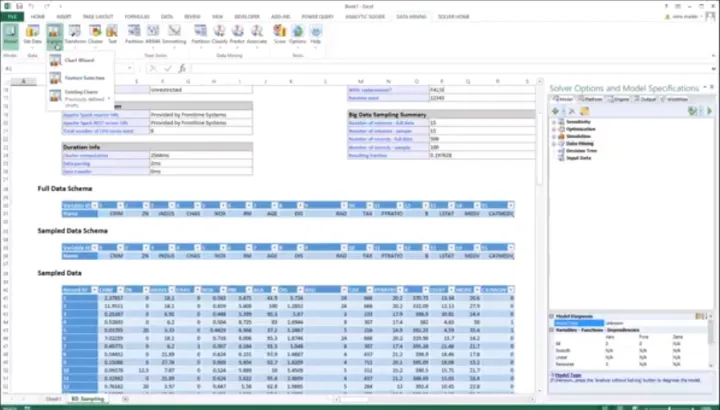Switch to the Engine tab in Solver pane
720x410 pixels.
[x=619, y=100]
